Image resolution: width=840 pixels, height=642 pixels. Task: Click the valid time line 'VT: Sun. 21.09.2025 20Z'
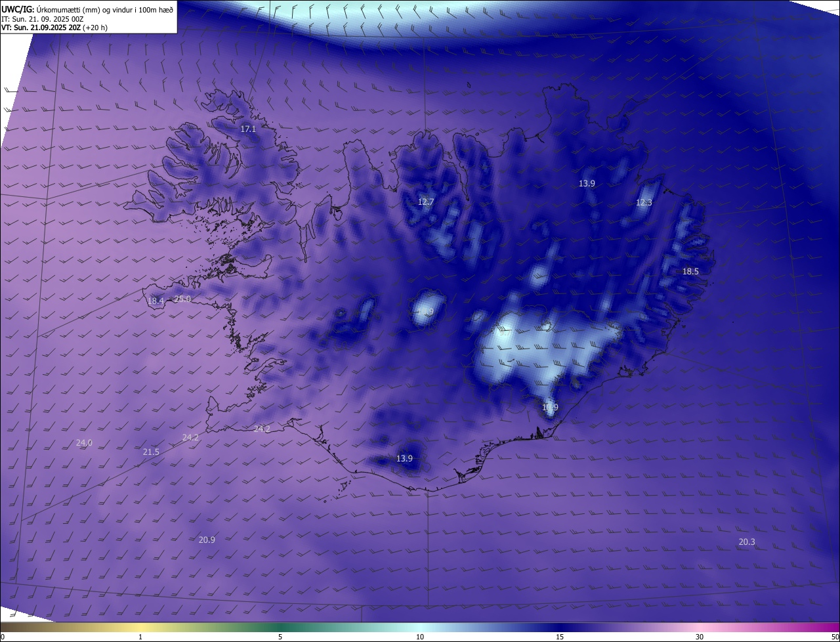coord(41,28)
